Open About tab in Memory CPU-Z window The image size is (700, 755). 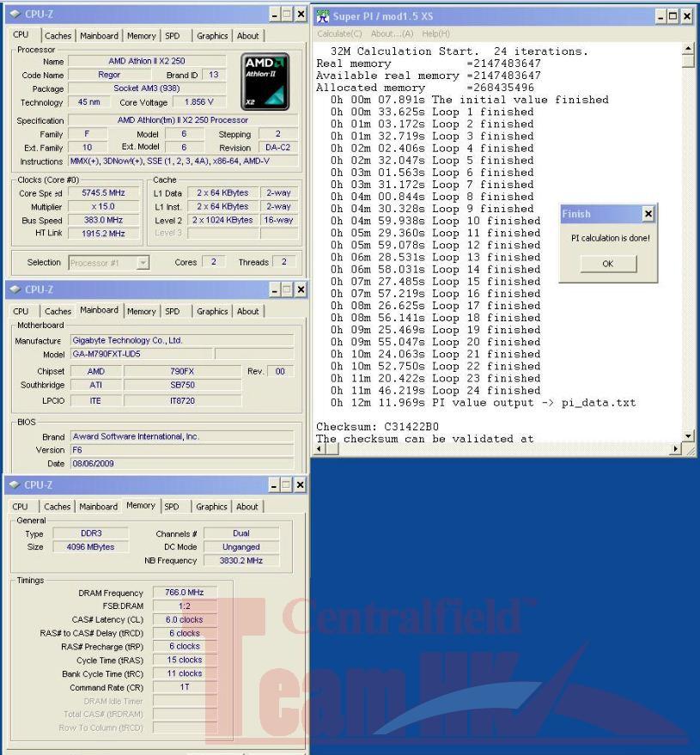247,507
